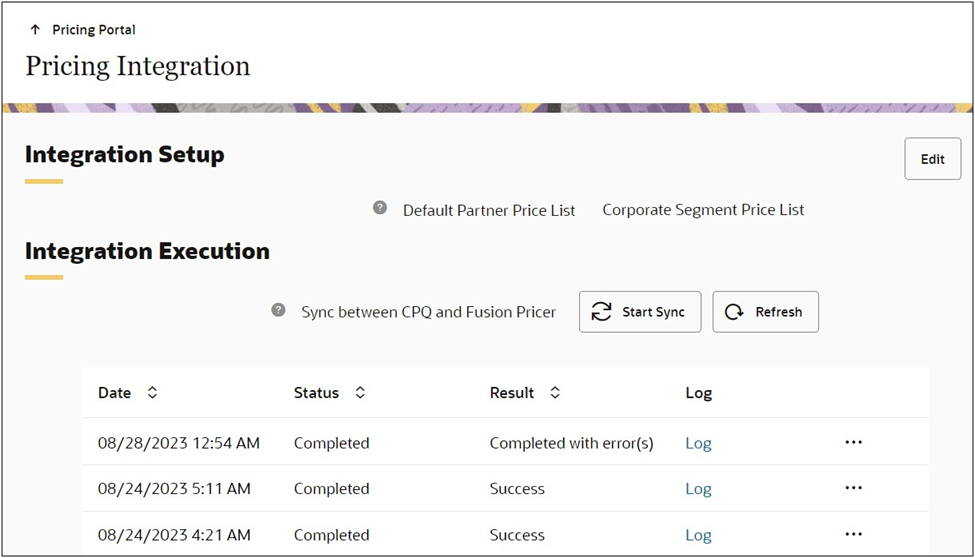975x558 pixels.
Task: Click the Date column header
Action: pyautogui.click(x=114, y=393)
